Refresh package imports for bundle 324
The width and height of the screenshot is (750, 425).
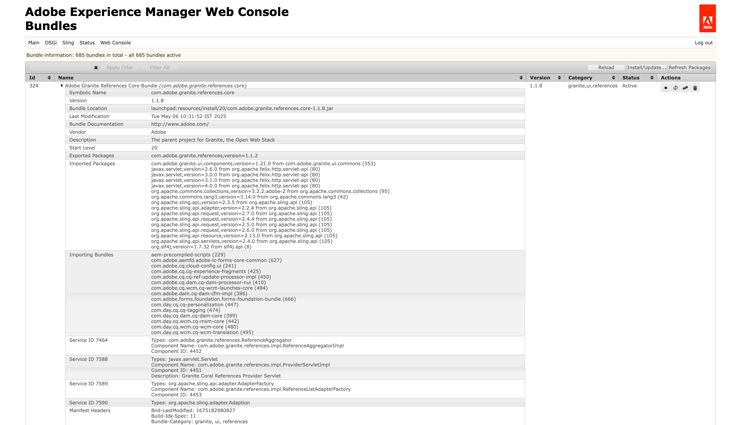click(x=675, y=88)
